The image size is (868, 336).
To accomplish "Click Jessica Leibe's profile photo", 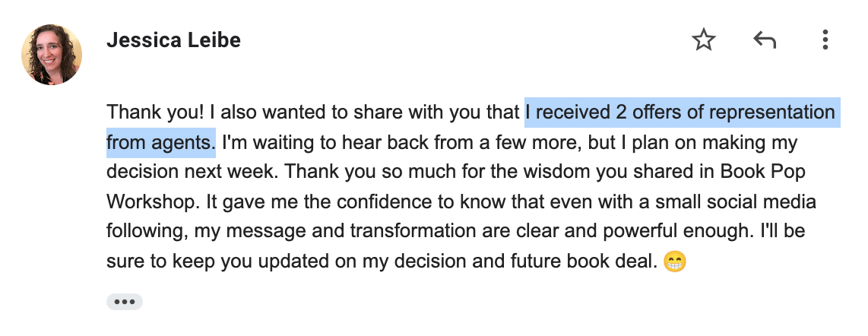I will [52, 54].
